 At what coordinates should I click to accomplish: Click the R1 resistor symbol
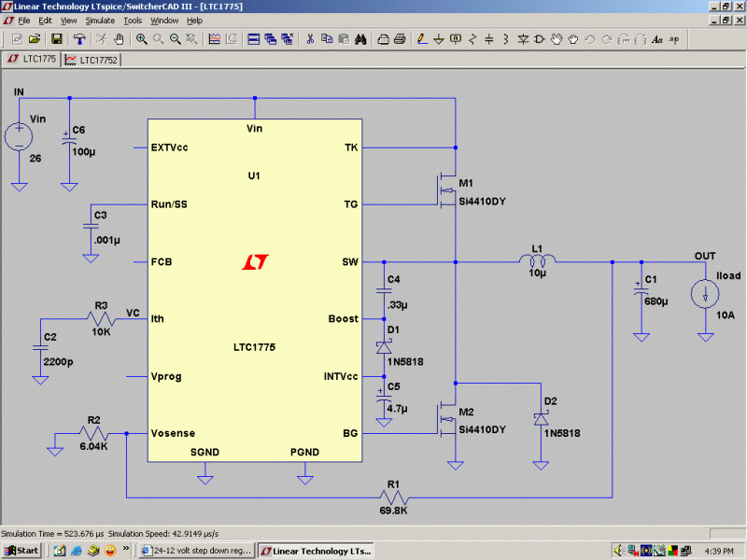tap(393, 497)
